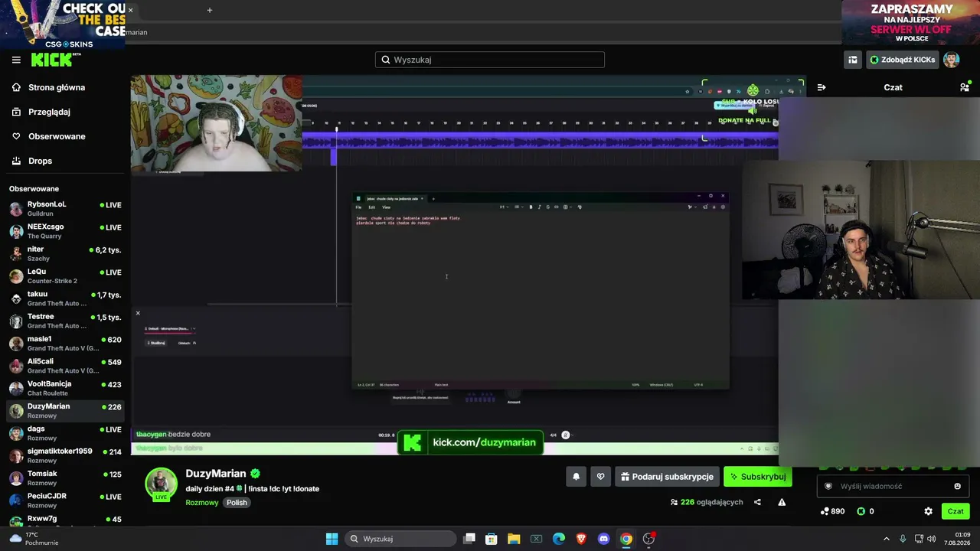Click the CSGO Skins ad banner
This screenshot has height=551, width=980.
[63, 24]
